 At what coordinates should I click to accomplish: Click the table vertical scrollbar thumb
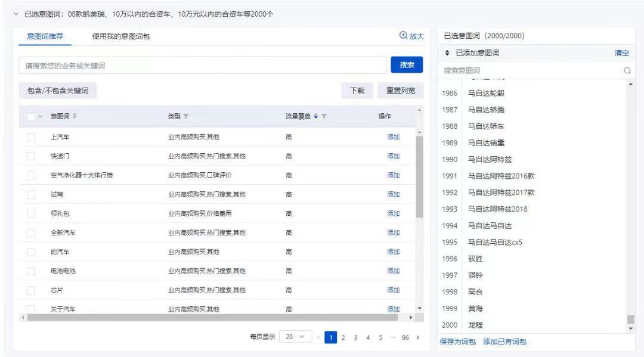click(x=419, y=176)
